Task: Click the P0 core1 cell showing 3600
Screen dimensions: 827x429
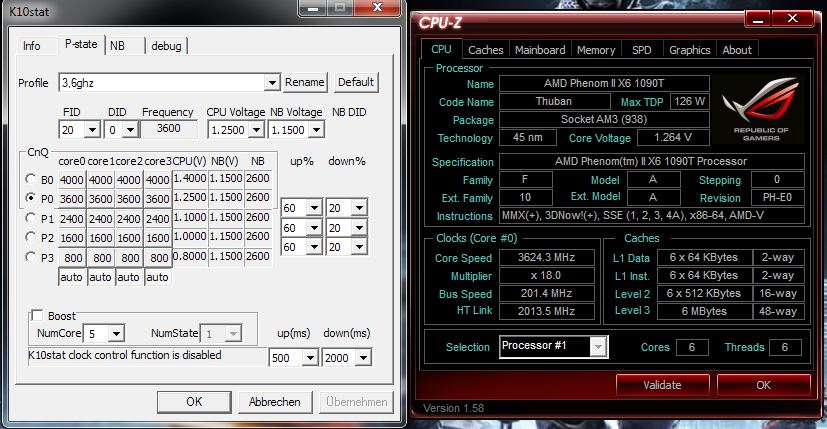Action: (x=100, y=199)
